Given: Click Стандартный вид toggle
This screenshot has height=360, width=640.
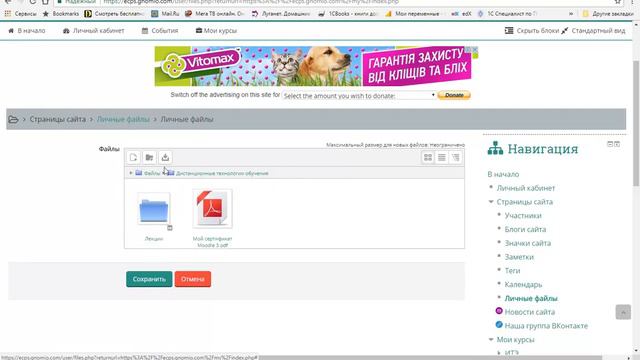Looking at the screenshot, I should pos(593,31).
